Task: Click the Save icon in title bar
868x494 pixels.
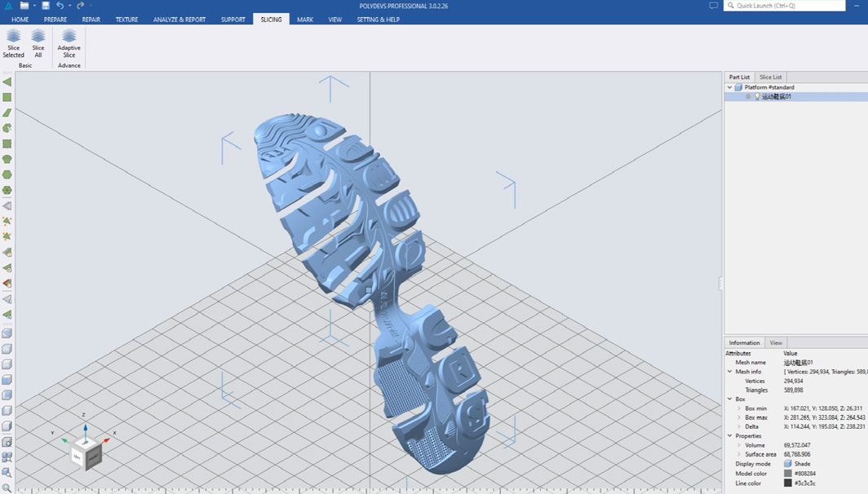Action: 46,6
